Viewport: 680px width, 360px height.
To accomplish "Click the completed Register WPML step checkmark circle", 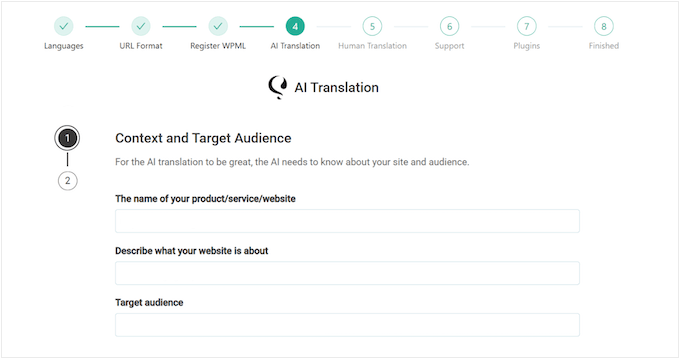I will click(x=218, y=26).
